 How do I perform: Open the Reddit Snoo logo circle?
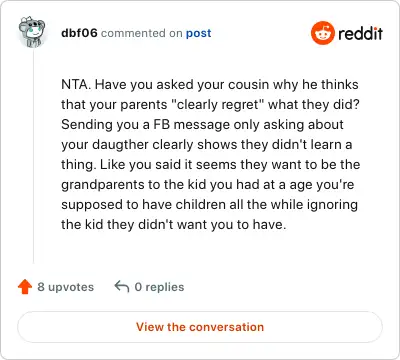tap(322, 33)
